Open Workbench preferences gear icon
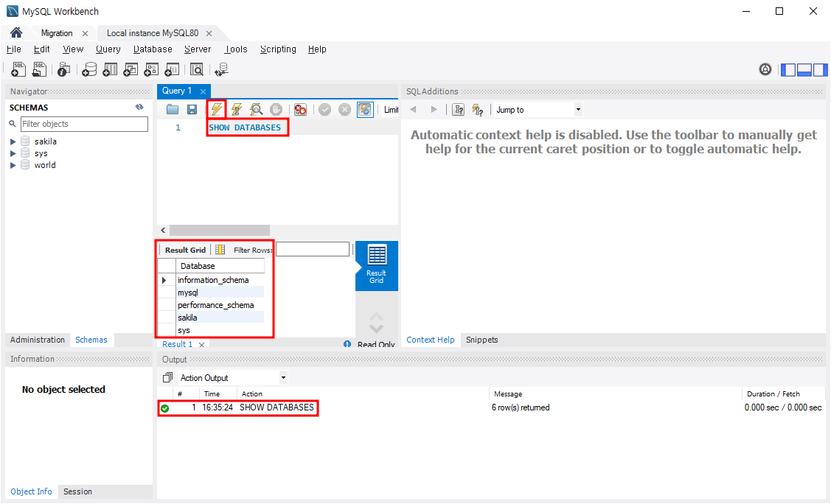 pos(765,69)
